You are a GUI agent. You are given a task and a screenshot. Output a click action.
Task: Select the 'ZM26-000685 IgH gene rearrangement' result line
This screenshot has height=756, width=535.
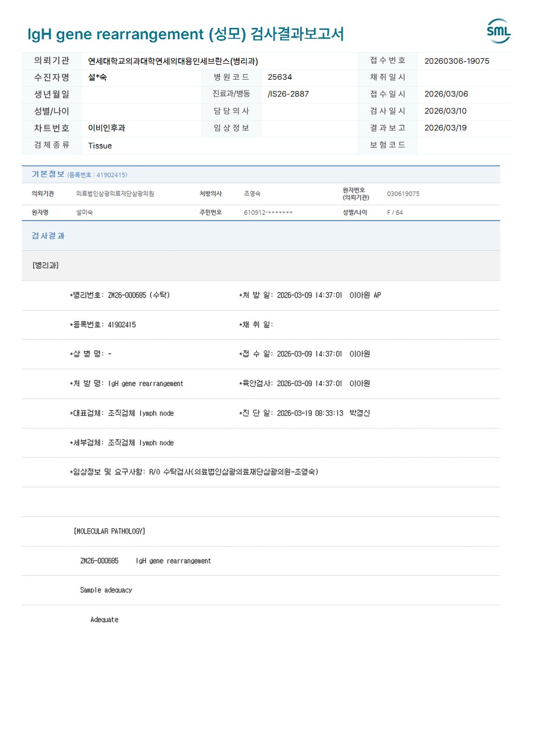(146, 561)
